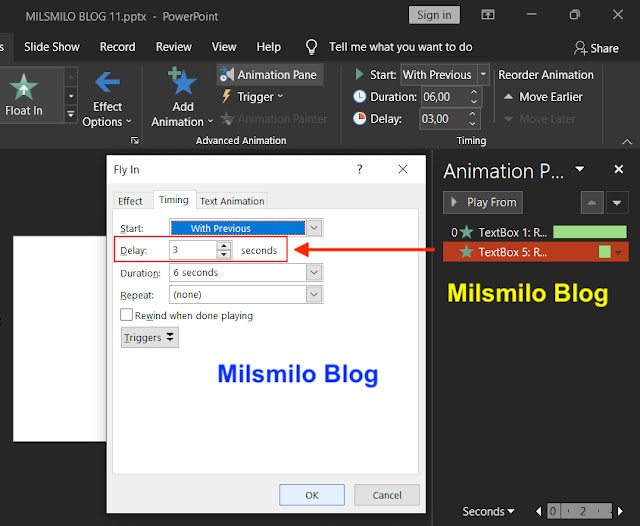Click ribbon Delay field 03,00
This screenshot has width=640, height=526.
tap(444, 119)
